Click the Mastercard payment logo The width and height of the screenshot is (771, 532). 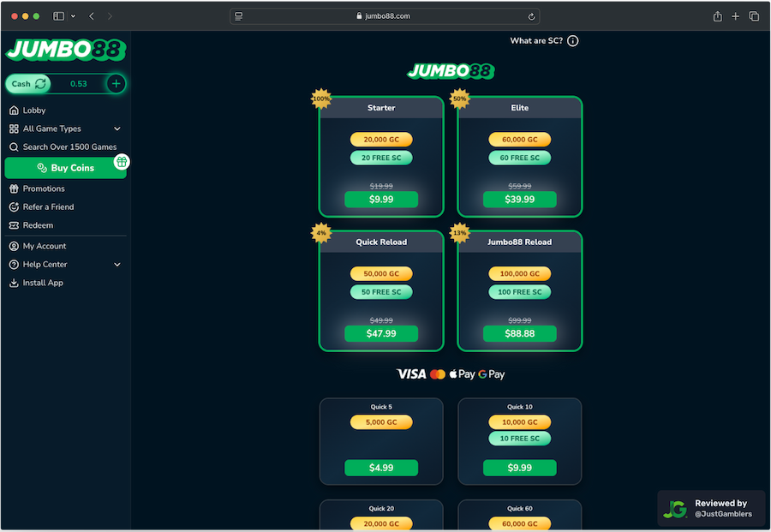point(438,374)
